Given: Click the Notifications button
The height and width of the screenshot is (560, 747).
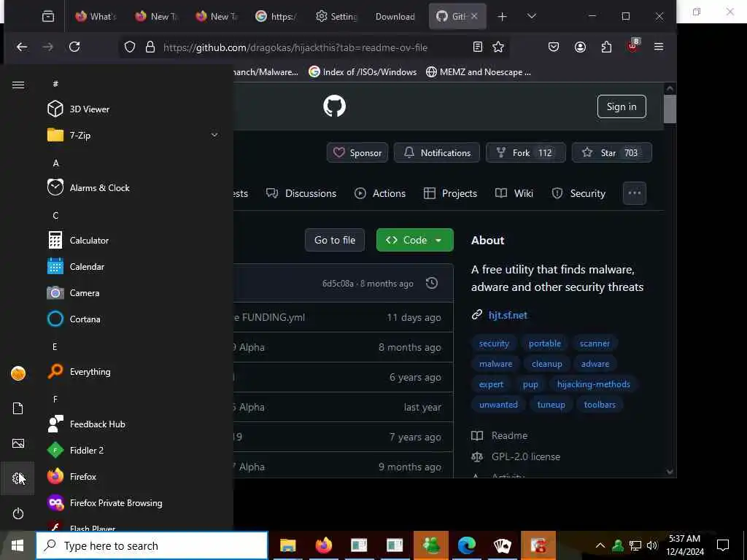Looking at the screenshot, I should pos(437,153).
